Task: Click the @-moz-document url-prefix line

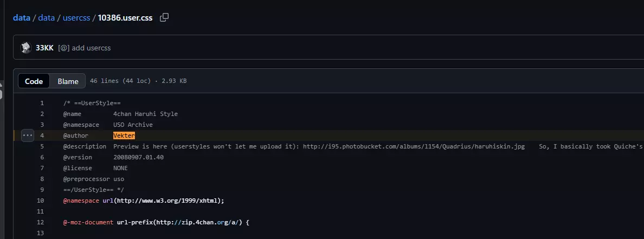Action: (x=157, y=222)
